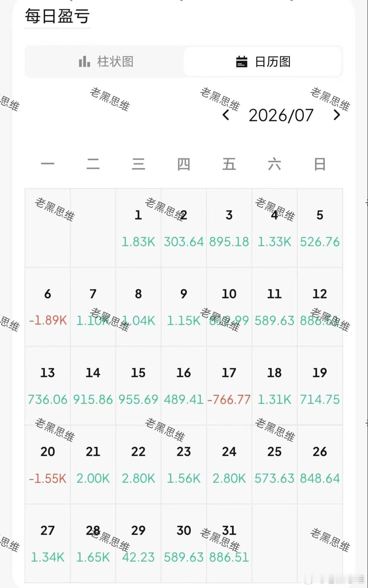Tap day 26 showing 848.64
Screen dimensions: 368x588
point(320,465)
